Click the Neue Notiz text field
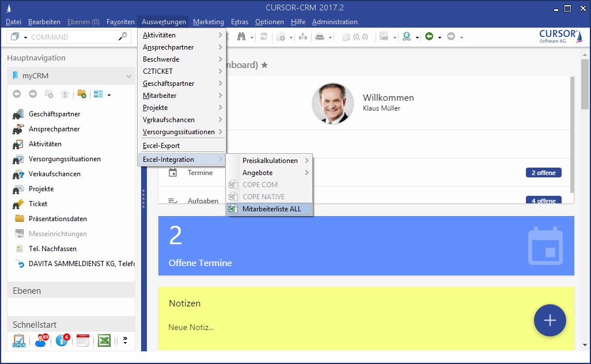Viewport: 591px width, 364px height. pos(191,327)
